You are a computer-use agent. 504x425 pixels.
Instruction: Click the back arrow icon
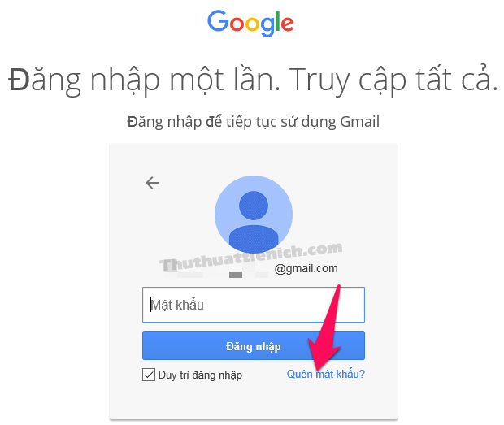(152, 183)
